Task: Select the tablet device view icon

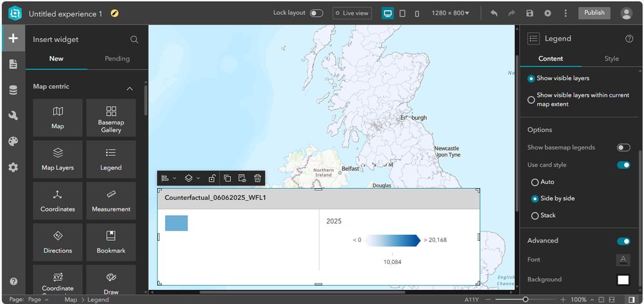Action: click(x=402, y=13)
